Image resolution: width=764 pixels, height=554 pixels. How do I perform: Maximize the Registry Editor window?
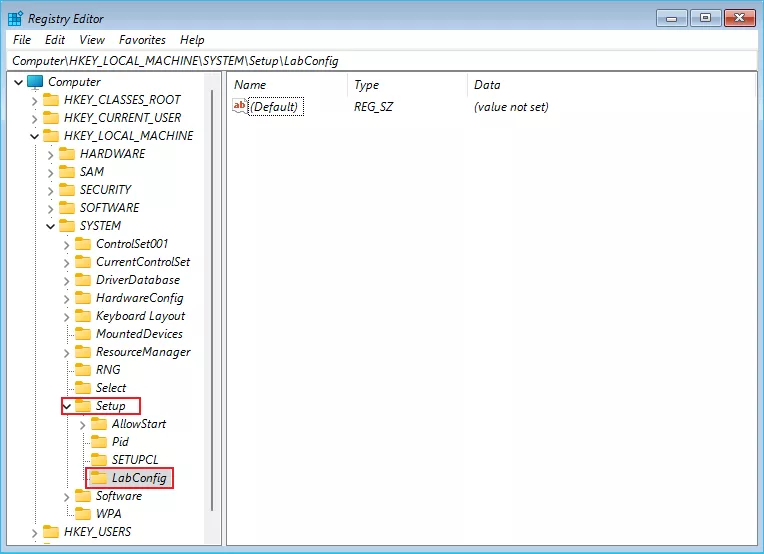tap(705, 19)
